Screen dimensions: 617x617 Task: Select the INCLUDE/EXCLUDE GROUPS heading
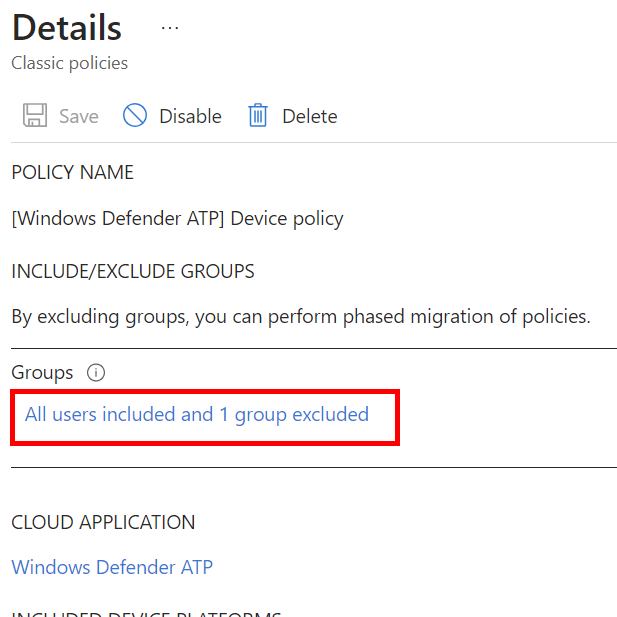point(133,271)
